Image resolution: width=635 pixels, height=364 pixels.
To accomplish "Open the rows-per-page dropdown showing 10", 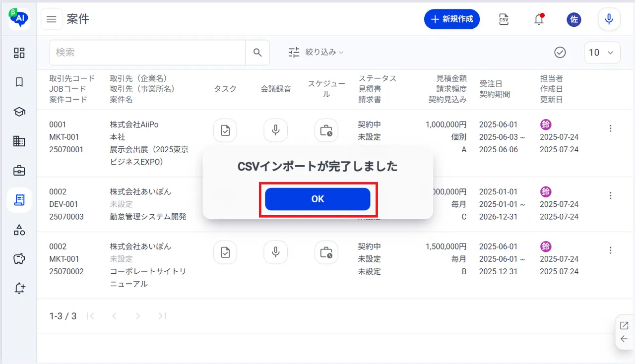I will tap(602, 53).
